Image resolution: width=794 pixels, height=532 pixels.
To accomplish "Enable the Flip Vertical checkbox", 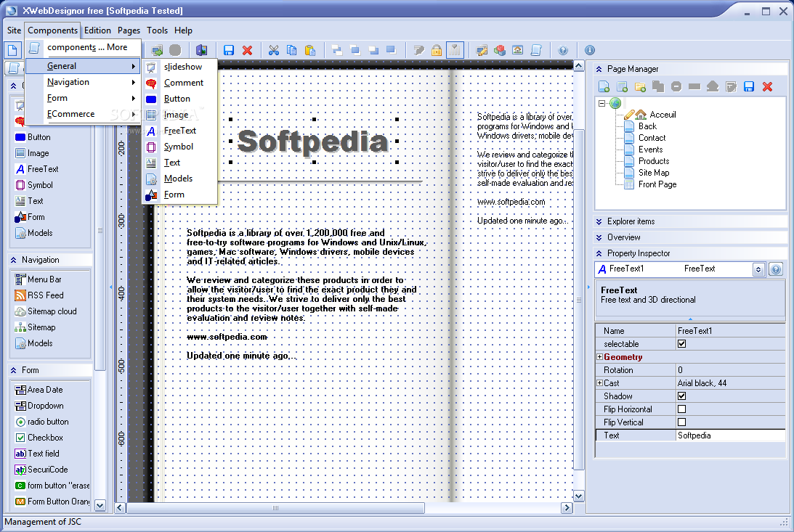I will [x=681, y=422].
